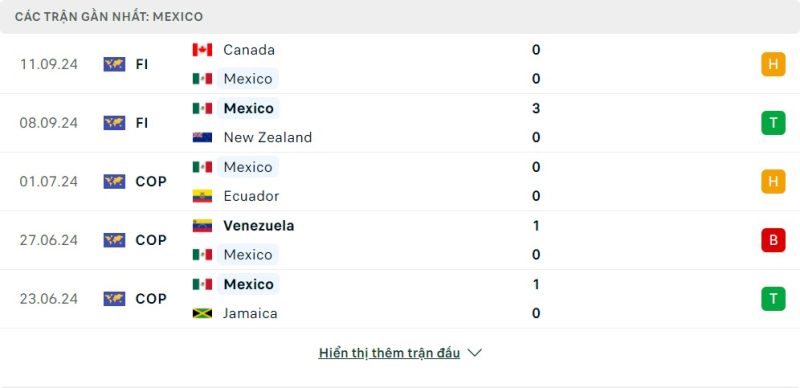The height and width of the screenshot is (388, 800).
Task: Select the 27.06.24 match date
Action: click(49, 240)
